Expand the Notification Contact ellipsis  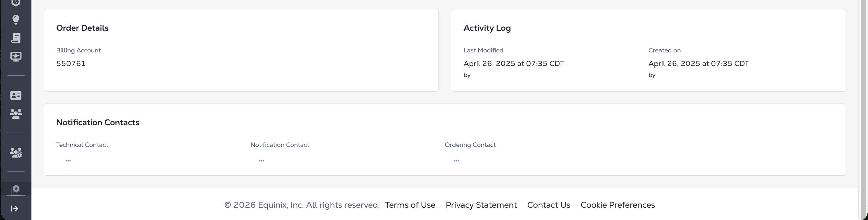262,161
